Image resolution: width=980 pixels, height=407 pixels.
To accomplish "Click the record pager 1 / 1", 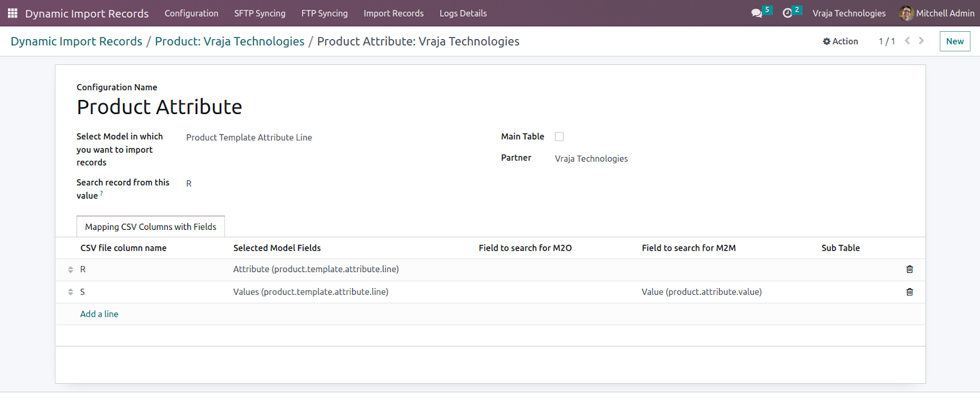I will 887,41.
